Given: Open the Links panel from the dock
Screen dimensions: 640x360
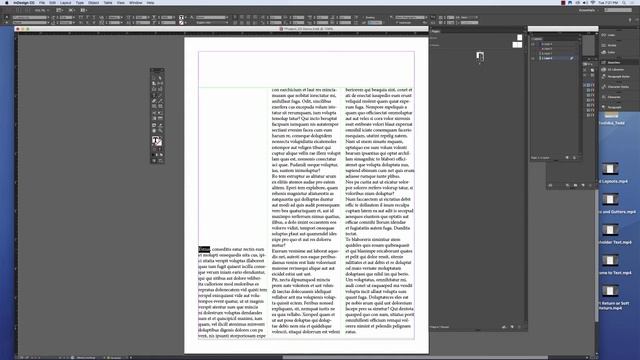Looking at the screenshot, I should (x=611, y=35).
